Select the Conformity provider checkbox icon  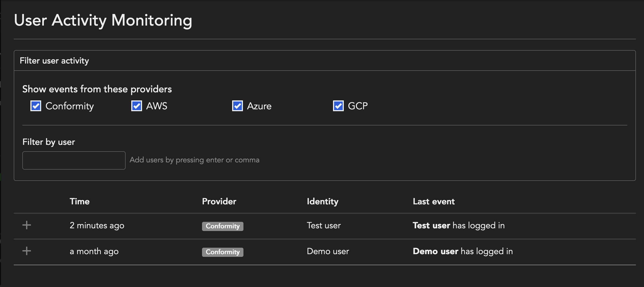pyautogui.click(x=36, y=106)
